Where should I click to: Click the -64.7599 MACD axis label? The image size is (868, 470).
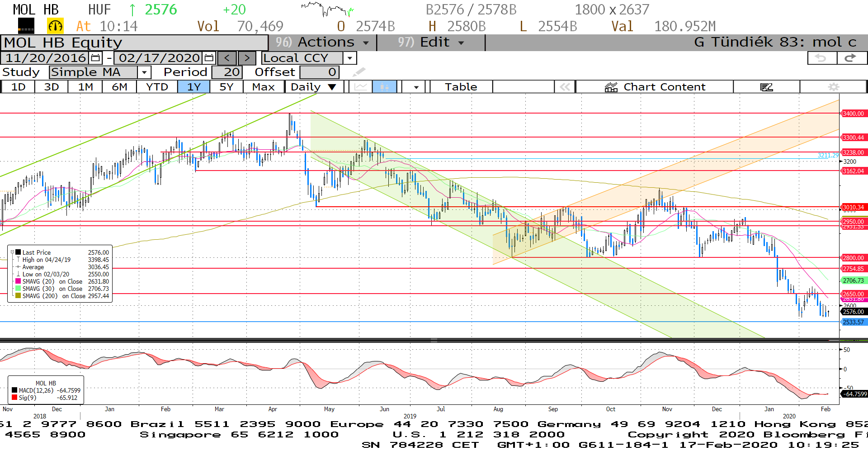(x=854, y=394)
